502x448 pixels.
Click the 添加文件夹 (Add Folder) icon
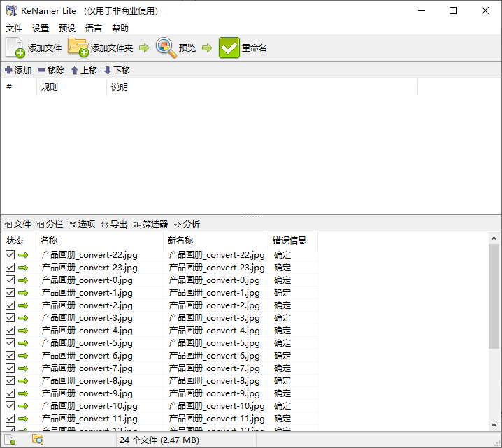coord(78,48)
